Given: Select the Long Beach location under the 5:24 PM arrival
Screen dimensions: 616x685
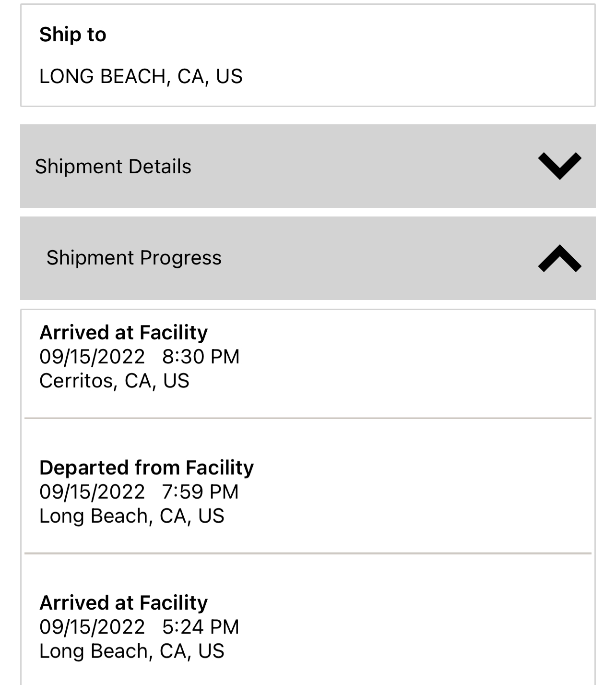Looking at the screenshot, I should (132, 651).
